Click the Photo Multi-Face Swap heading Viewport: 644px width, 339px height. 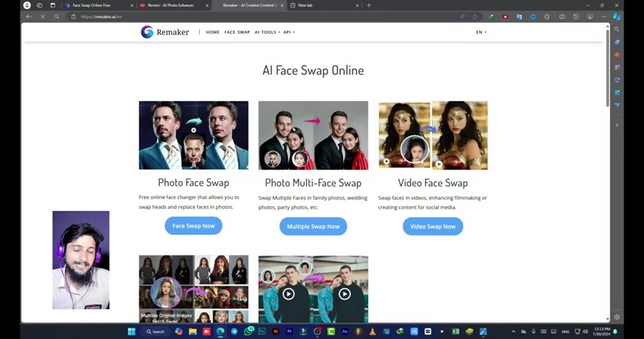coord(314,182)
